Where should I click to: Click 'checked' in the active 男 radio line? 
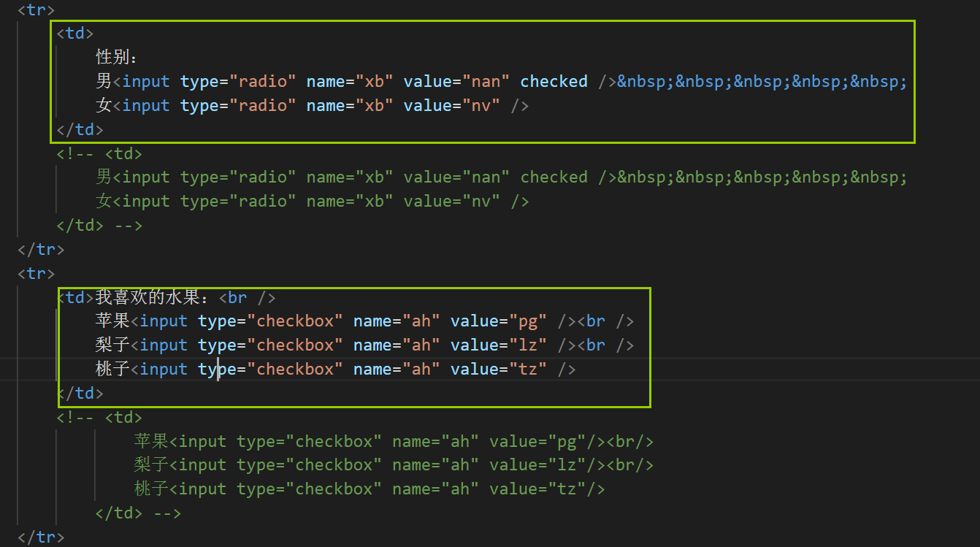pos(554,81)
